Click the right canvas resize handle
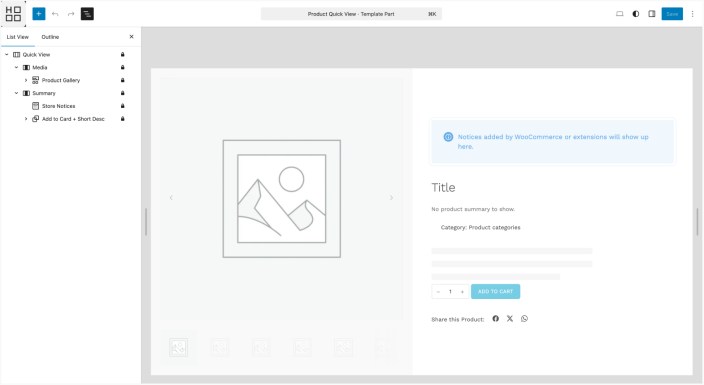The width and height of the screenshot is (704, 385). [698, 221]
